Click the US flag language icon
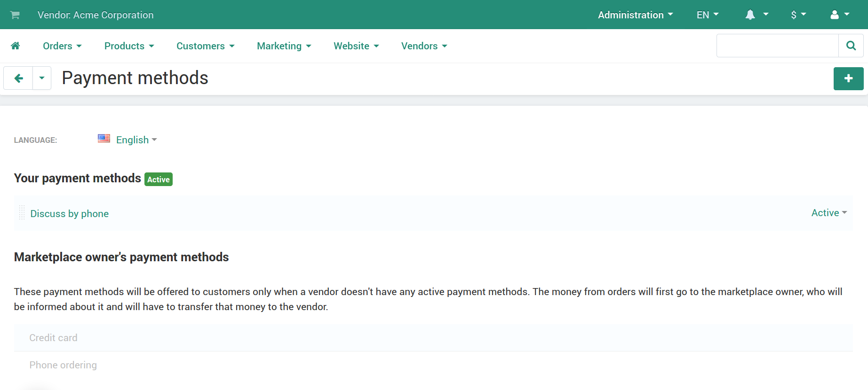Screen dimensions: 868x390 [104, 139]
